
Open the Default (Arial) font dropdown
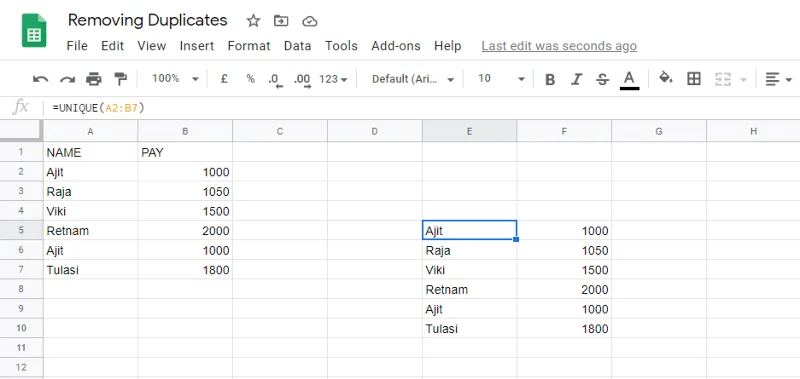pyautogui.click(x=412, y=79)
